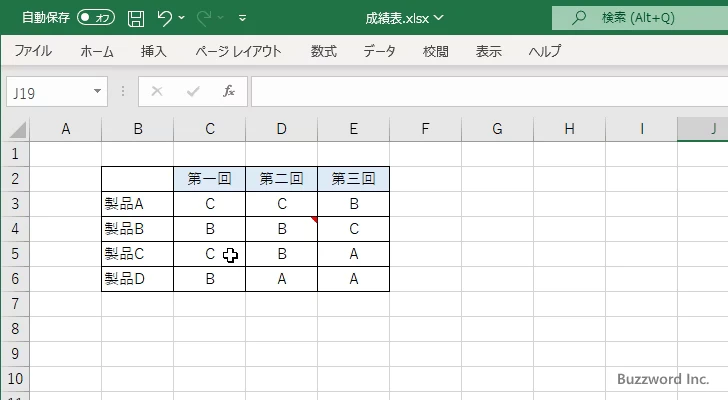This screenshot has height=400, width=728.
Task: Click the three-dot formula bar resize handle
Action: click(x=123, y=91)
